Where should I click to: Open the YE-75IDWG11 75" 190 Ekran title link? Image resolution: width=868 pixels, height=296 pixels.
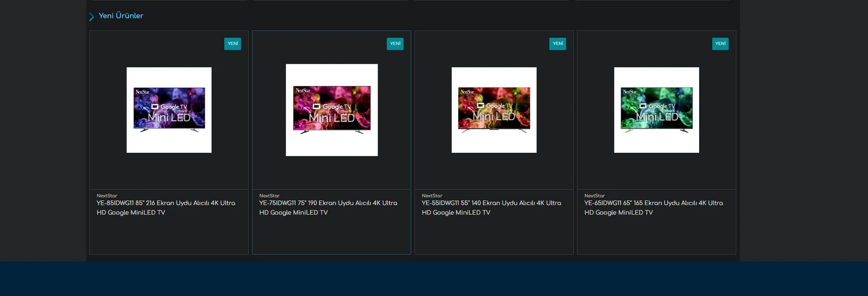328,208
